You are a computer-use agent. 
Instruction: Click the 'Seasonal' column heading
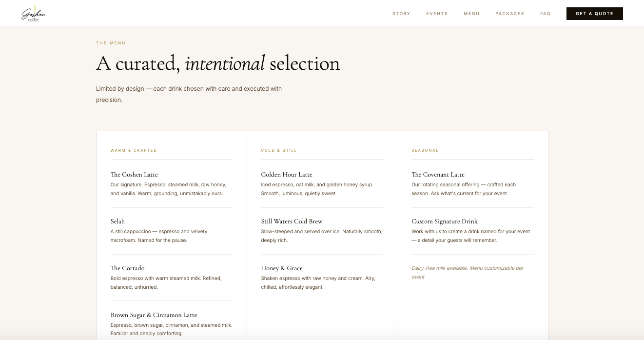click(425, 150)
